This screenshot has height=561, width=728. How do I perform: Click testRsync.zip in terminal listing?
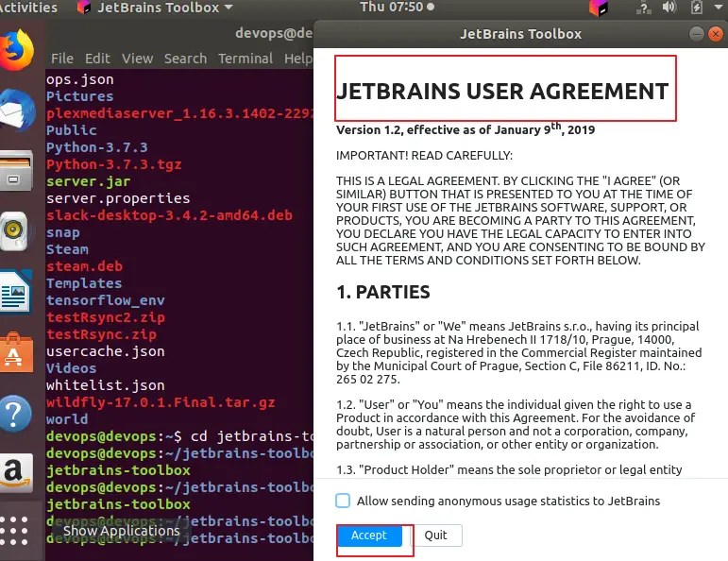tap(101, 334)
